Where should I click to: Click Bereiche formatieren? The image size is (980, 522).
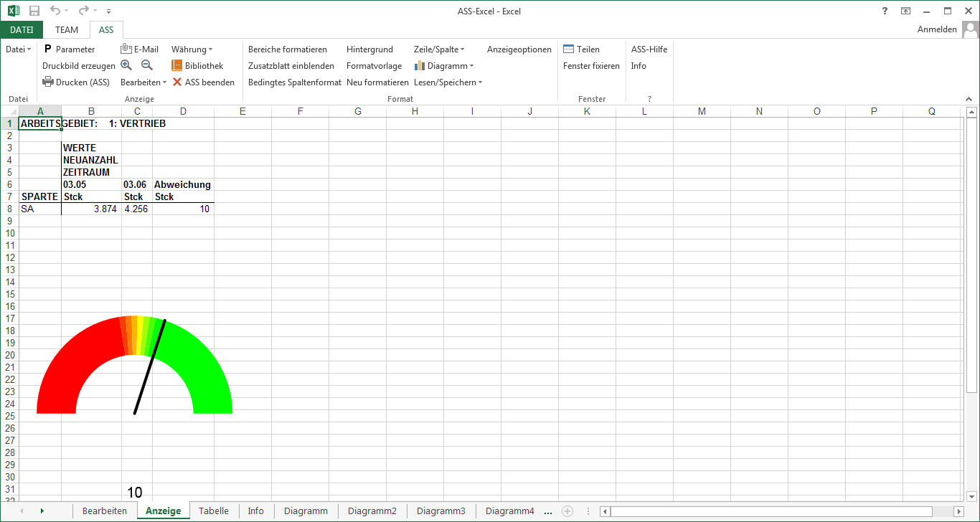click(288, 49)
